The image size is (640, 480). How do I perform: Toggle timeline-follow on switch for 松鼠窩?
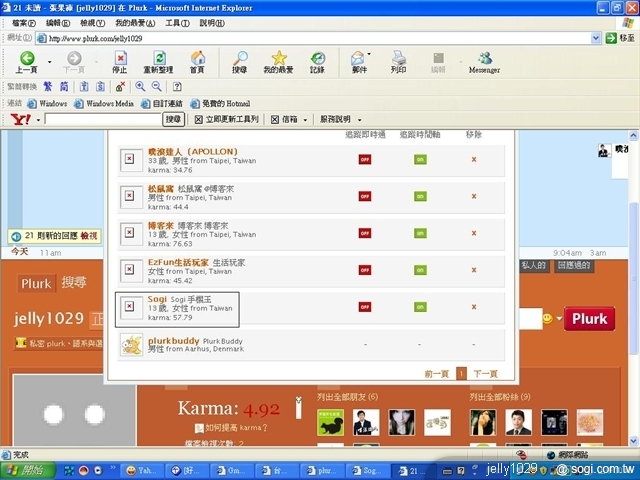(x=420, y=196)
